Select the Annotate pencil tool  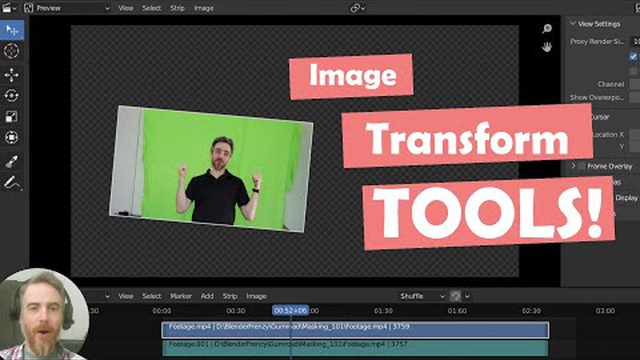coord(11,182)
